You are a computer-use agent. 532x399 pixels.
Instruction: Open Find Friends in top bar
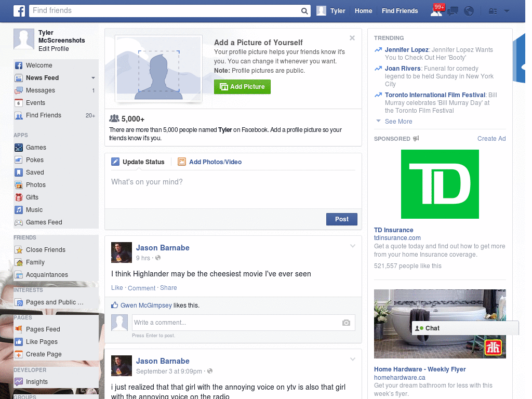400,11
